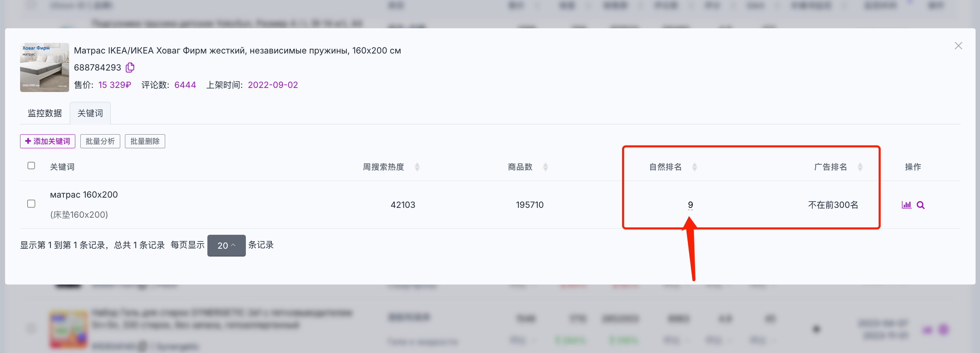Sort by 广告排名 column arrows
This screenshot has height=353, width=980.
[860, 167]
